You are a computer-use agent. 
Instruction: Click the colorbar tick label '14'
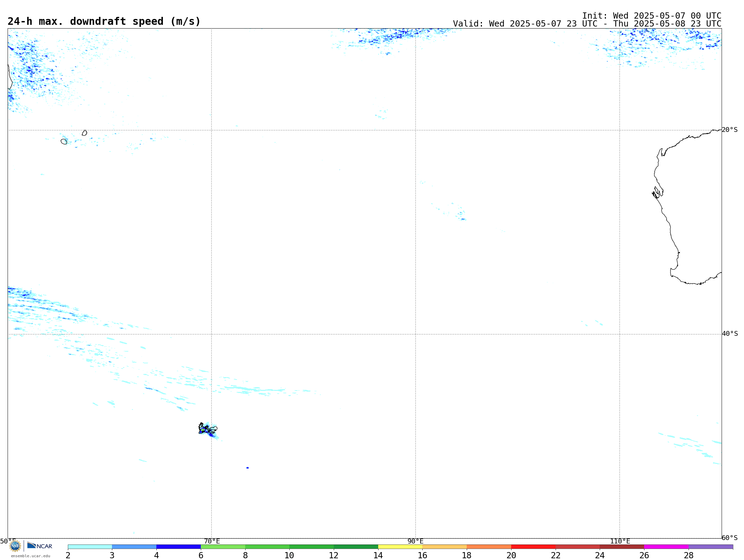tap(378, 556)
